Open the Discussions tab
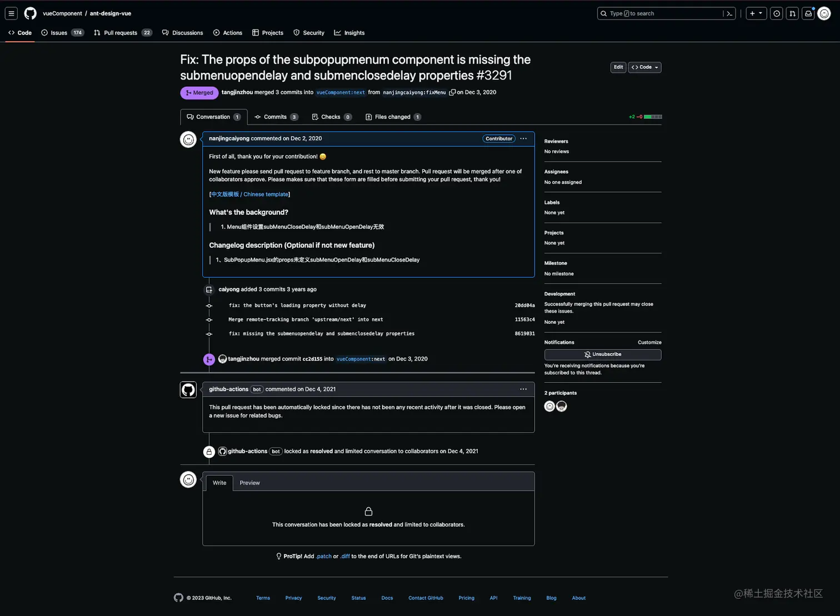Image resolution: width=840 pixels, height=616 pixels. click(x=183, y=33)
